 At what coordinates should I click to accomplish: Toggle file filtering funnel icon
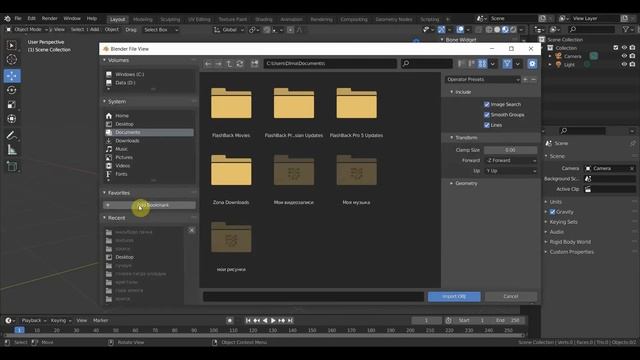(x=507, y=64)
